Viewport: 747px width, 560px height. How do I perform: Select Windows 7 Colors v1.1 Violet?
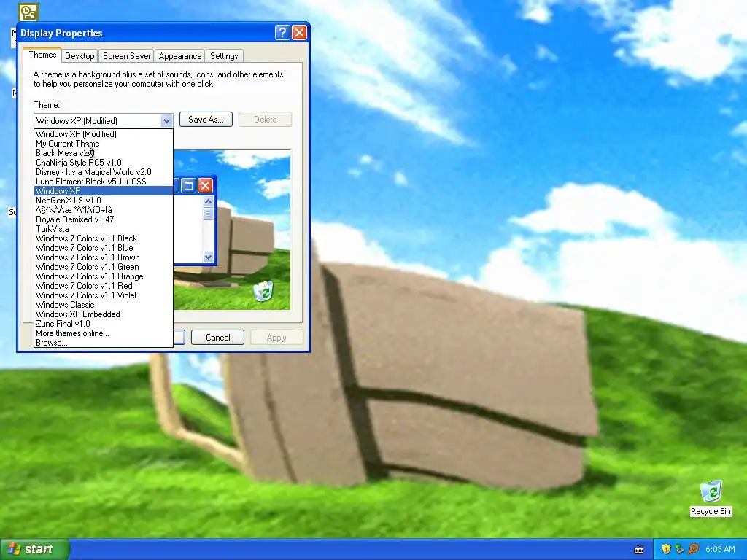[104, 295]
